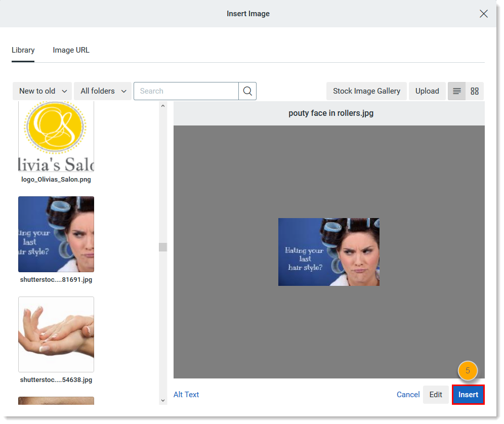The width and height of the screenshot is (504, 424).
Task: Close the Insert Image dialog
Action: (483, 14)
